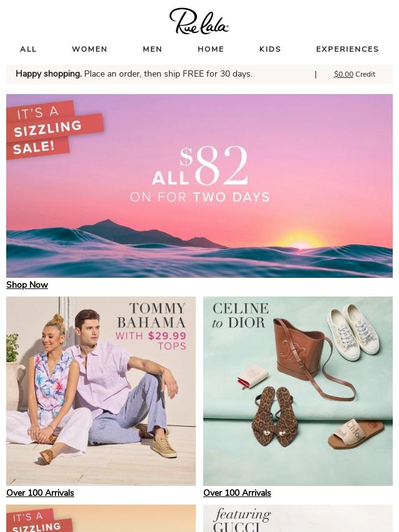Open the EXPERIENCES section

click(x=347, y=49)
